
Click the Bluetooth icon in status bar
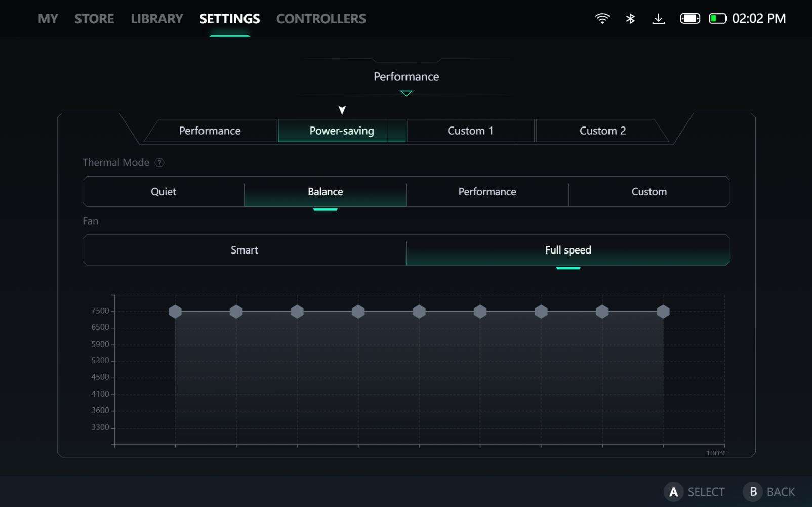[630, 19]
